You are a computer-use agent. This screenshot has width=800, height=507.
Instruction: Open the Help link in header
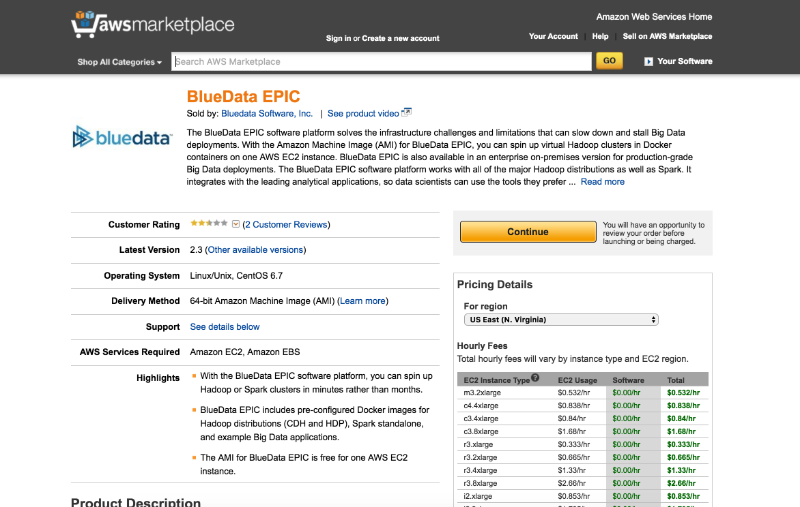(600, 36)
